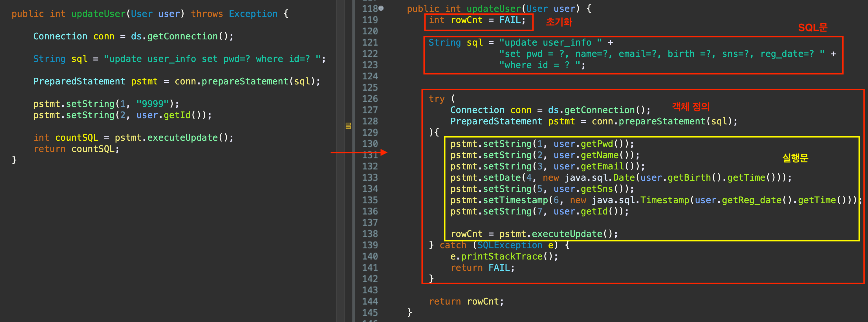Click the 'try' keyword on line 126
This screenshot has height=322, width=868.
click(x=436, y=99)
